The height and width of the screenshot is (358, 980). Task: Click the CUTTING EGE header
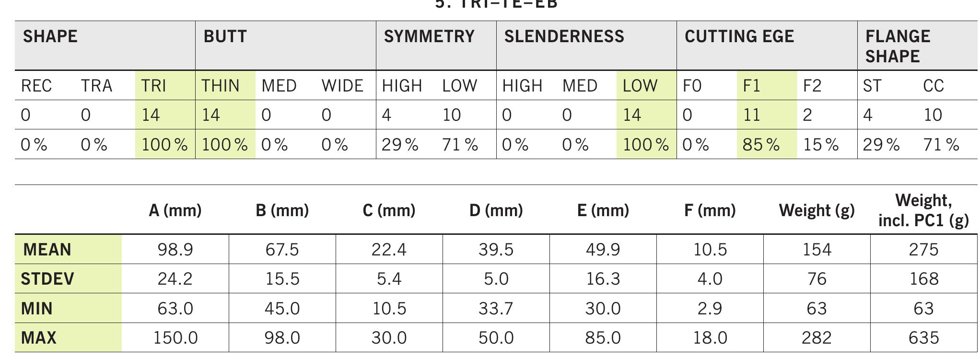click(739, 37)
